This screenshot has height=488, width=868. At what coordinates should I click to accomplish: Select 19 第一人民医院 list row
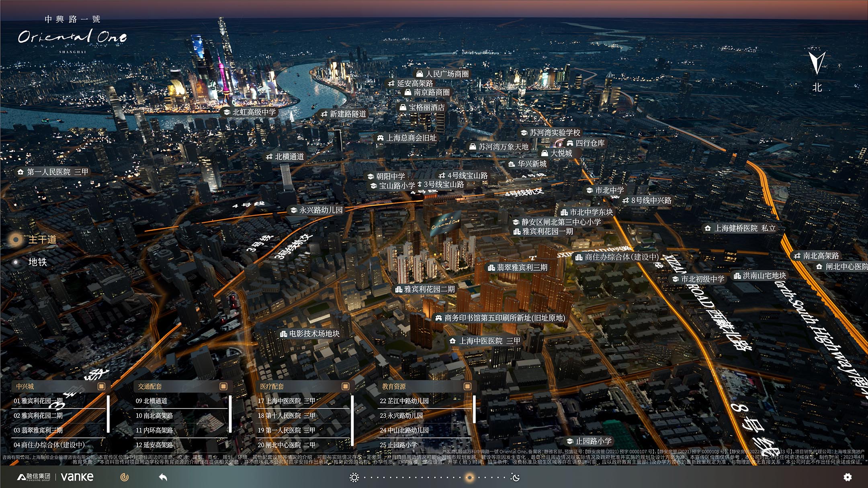[303, 430]
